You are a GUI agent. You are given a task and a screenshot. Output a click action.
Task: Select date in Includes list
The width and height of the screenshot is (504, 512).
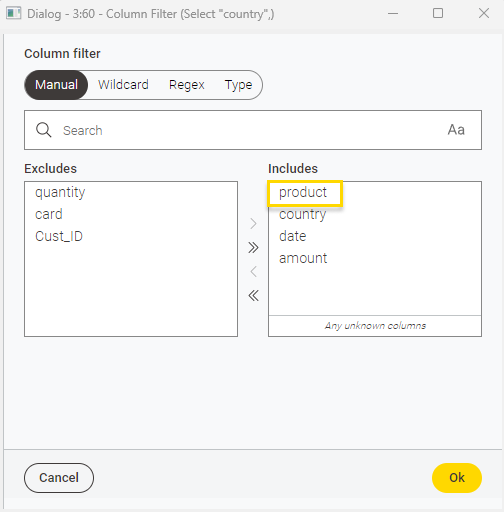tap(375, 236)
